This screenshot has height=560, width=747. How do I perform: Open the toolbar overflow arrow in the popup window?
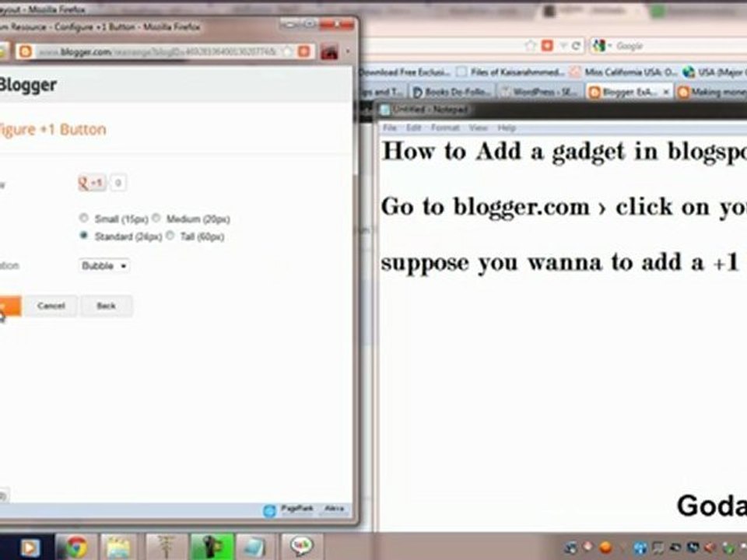[347, 51]
